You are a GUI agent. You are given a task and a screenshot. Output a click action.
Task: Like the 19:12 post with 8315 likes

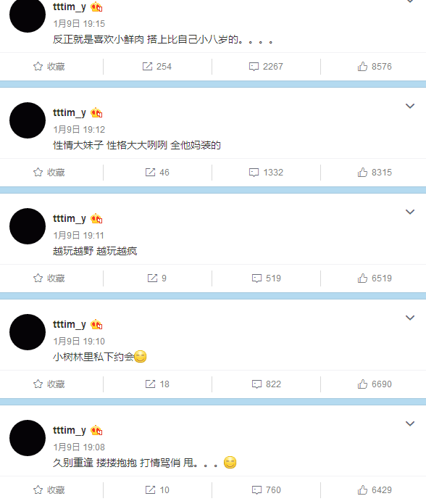(375, 173)
